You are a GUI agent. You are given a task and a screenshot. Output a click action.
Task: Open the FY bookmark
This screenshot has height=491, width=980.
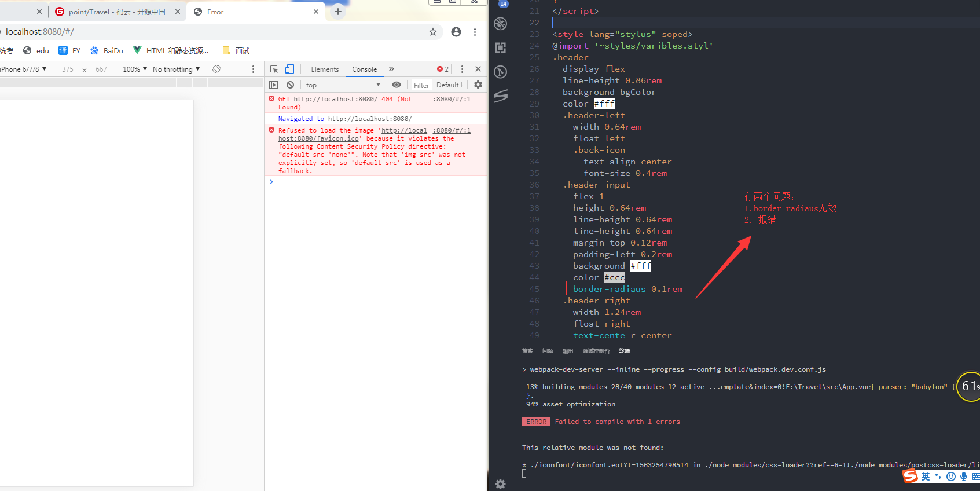[69, 50]
